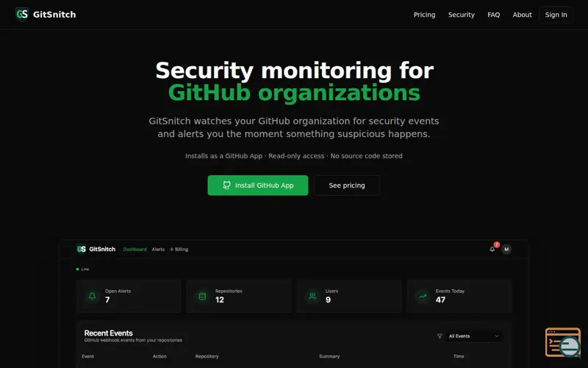Click the Repositories database icon

(x=202, y=297)
